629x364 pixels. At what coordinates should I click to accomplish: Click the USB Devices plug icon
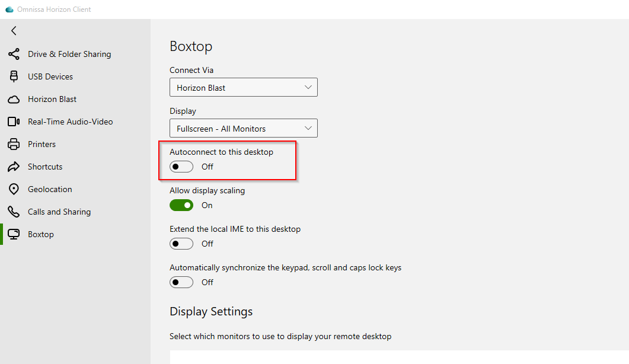coord(14,76)
